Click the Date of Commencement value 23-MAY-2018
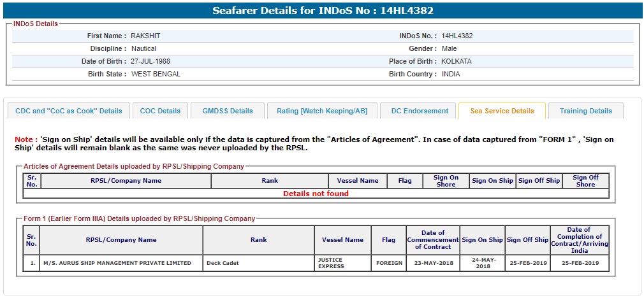 point(433,263)
